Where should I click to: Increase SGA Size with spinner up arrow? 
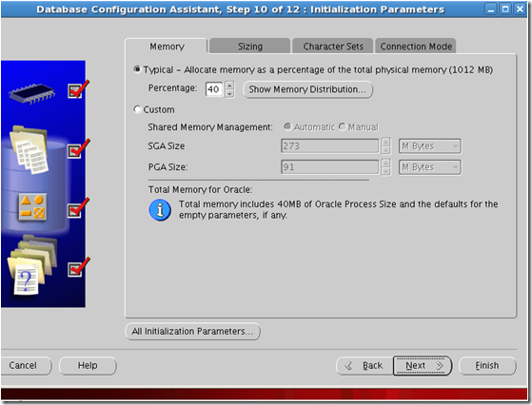click(385, 142)
